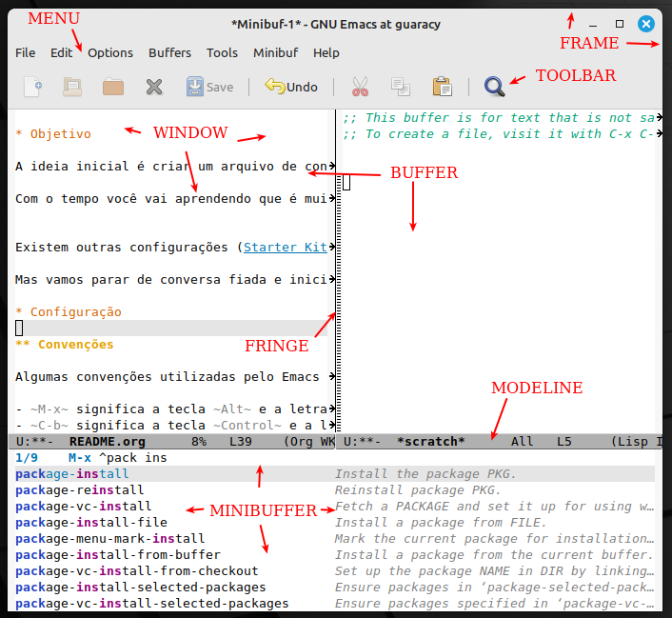
Task: Click the X kill-buffer toolbar icon
Action: pos(154,87)
